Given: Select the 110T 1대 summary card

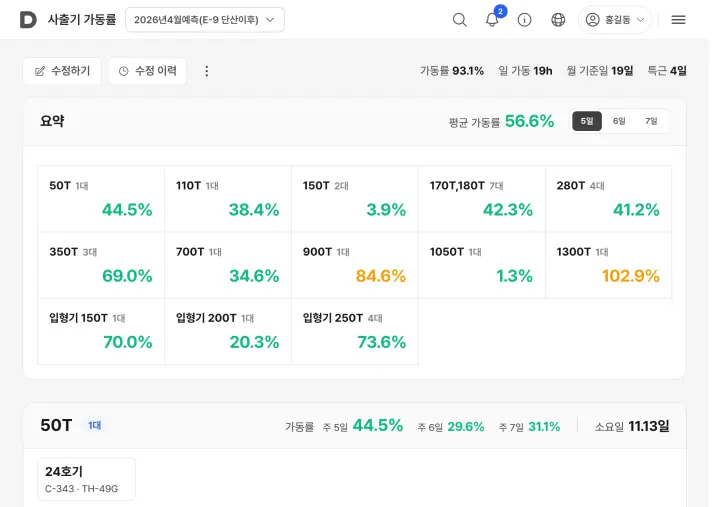Looking at the screenshot, I should point(228,199).
